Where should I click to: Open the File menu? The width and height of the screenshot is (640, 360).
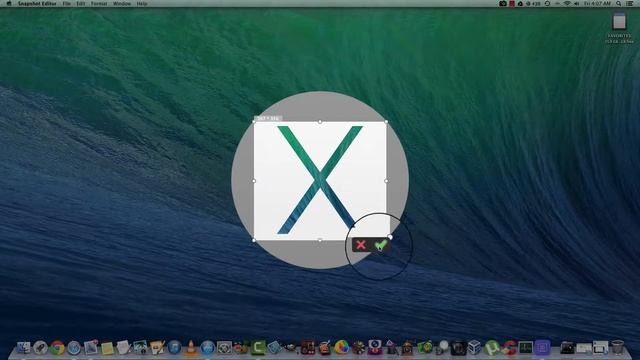tap(67, 3)
